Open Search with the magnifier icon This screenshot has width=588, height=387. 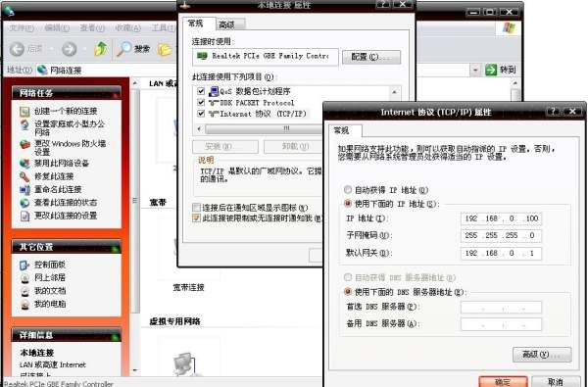click(x=124, y=49)
